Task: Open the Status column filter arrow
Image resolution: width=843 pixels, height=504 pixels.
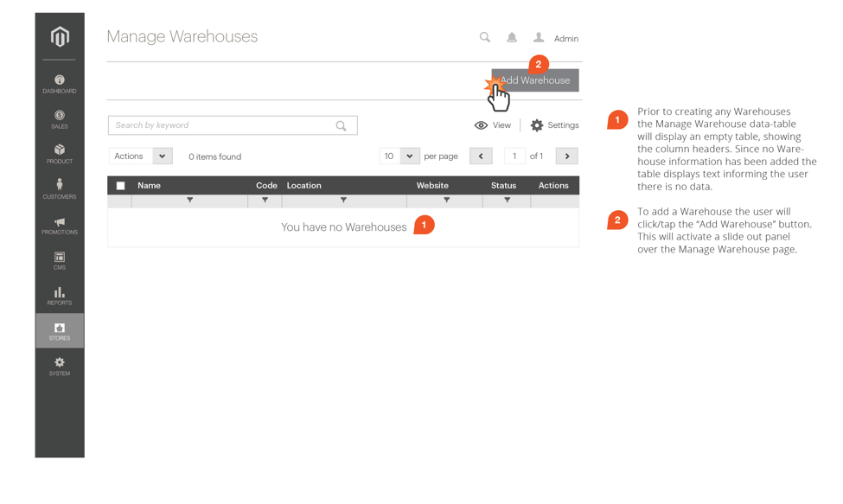Action: click(x=508, y=201)
